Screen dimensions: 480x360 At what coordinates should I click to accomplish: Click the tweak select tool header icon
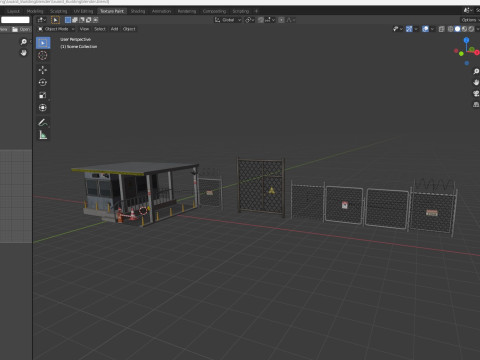point(55,20)
